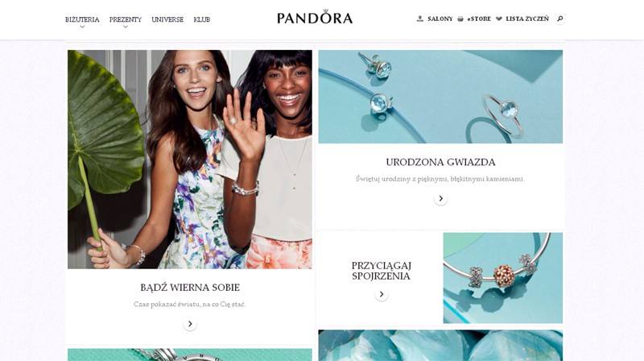
Task: Click arrow under Urodzona Gwiazda
Action: coord(440,198)
